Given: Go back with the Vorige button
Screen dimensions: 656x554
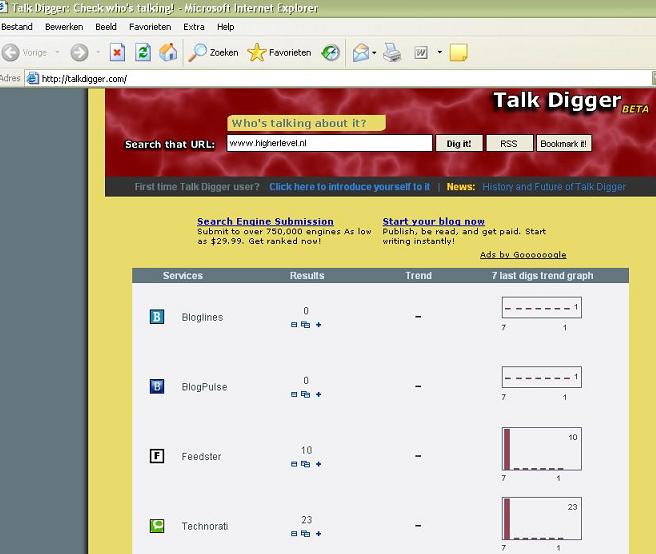Looking at the screenshot, I should click(24, 53).
